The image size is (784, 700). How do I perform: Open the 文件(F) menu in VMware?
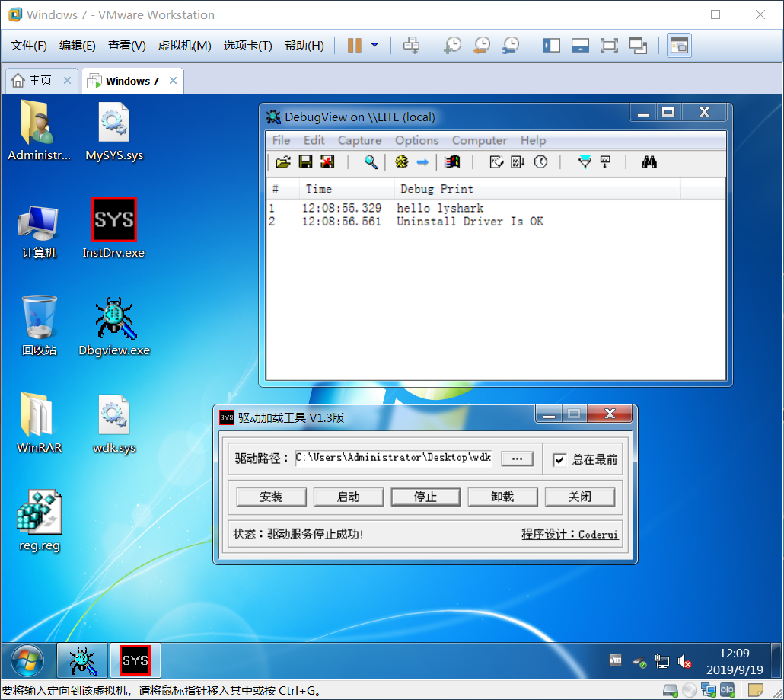click(28, 46)
